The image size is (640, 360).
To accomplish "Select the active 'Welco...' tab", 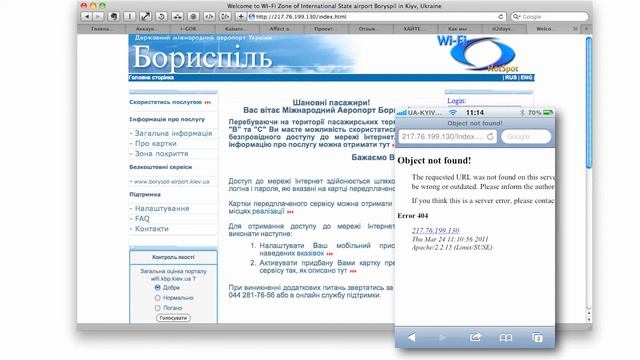I will [546, 29].
